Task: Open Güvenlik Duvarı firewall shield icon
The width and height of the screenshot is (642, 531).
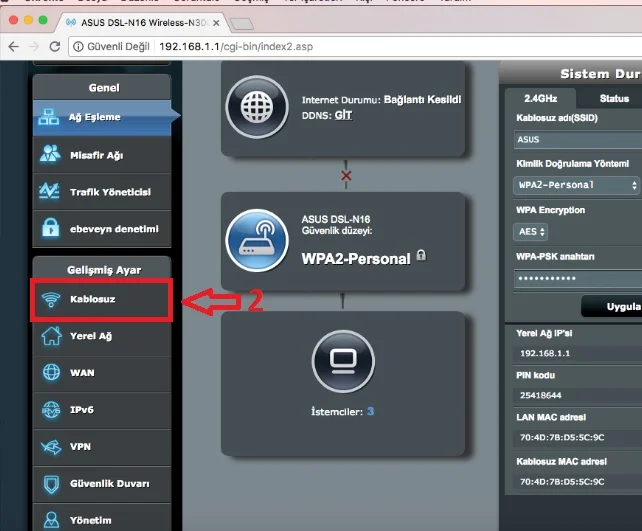Action: [50, 484]
